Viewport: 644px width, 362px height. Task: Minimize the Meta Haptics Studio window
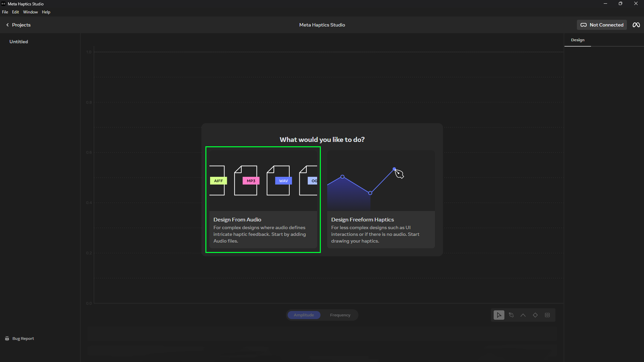coord(605,4)
